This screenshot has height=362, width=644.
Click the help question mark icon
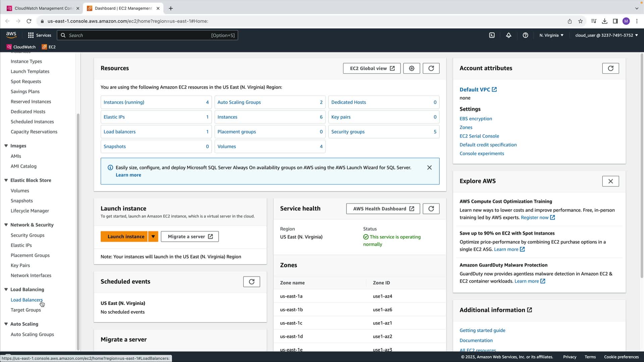pos(525,35)
